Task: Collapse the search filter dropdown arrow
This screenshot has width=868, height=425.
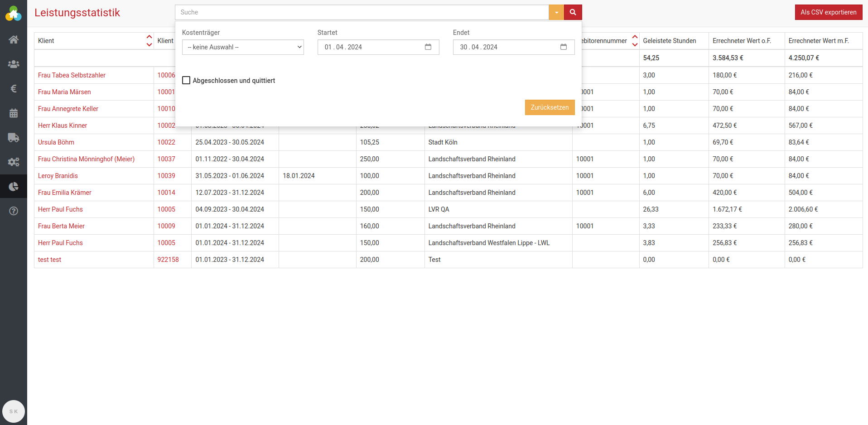Action: click(x=556, y=12)
